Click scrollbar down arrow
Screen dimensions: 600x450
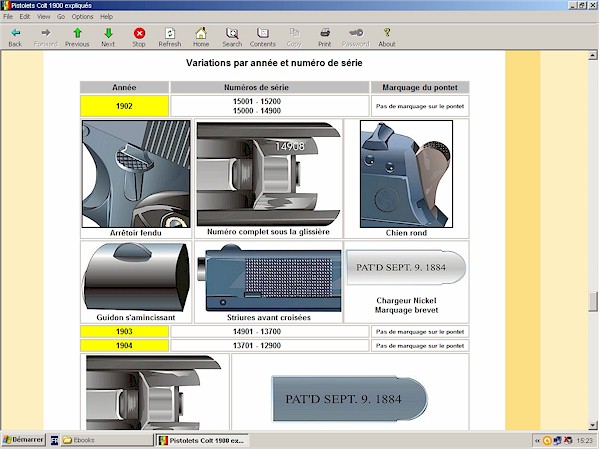pos(593,425)
